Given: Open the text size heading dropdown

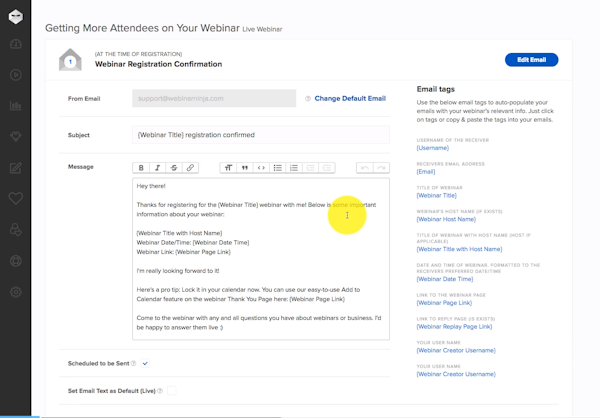Looking at the screenshot, I should (228, 168).
